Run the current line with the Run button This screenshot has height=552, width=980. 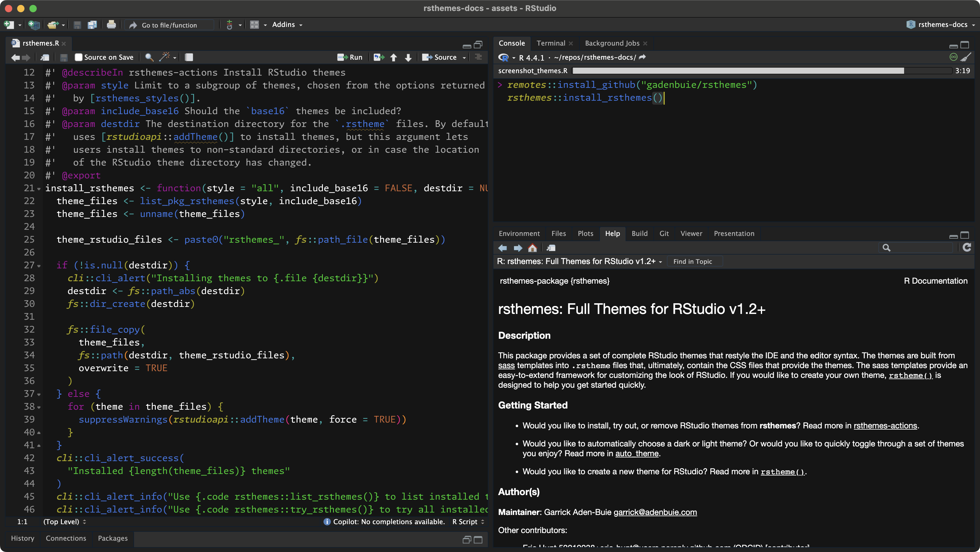pyautogui.click(x=350, y=57)
